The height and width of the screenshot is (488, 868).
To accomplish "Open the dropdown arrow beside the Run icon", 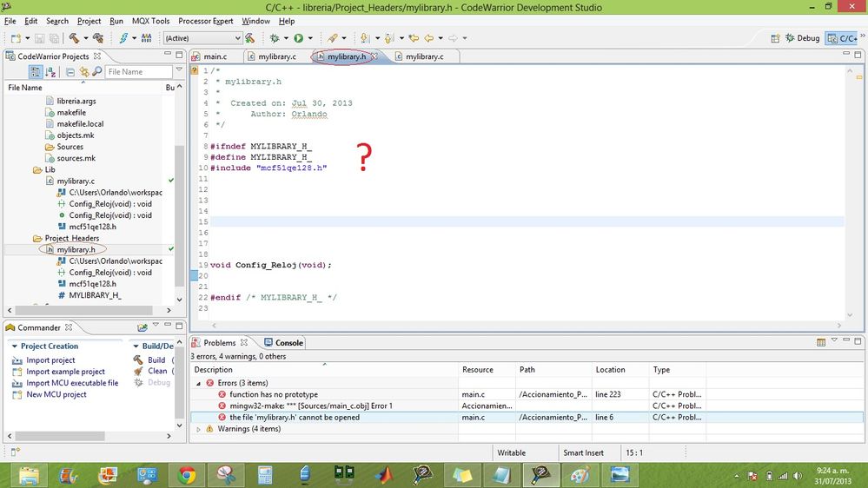I will [x=310, y=38].
